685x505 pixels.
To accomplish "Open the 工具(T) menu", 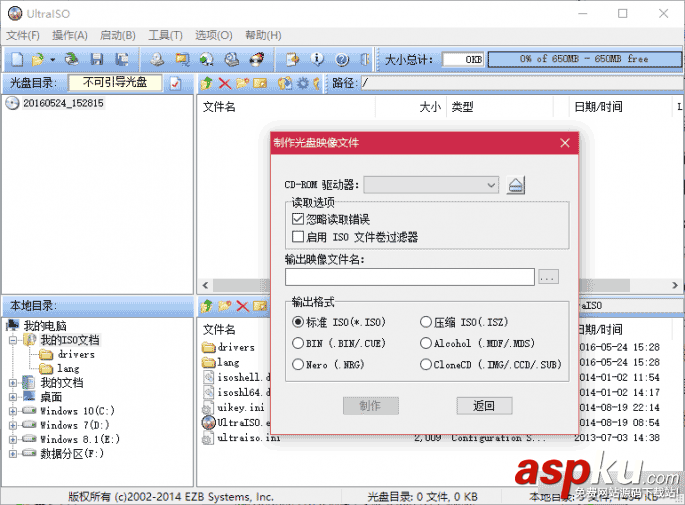I will click(165, 35).
